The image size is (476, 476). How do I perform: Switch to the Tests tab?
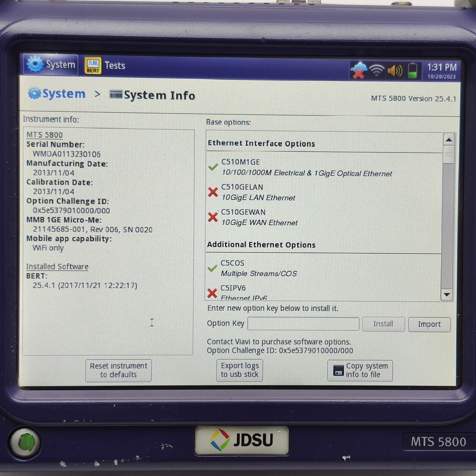[114, 65]
